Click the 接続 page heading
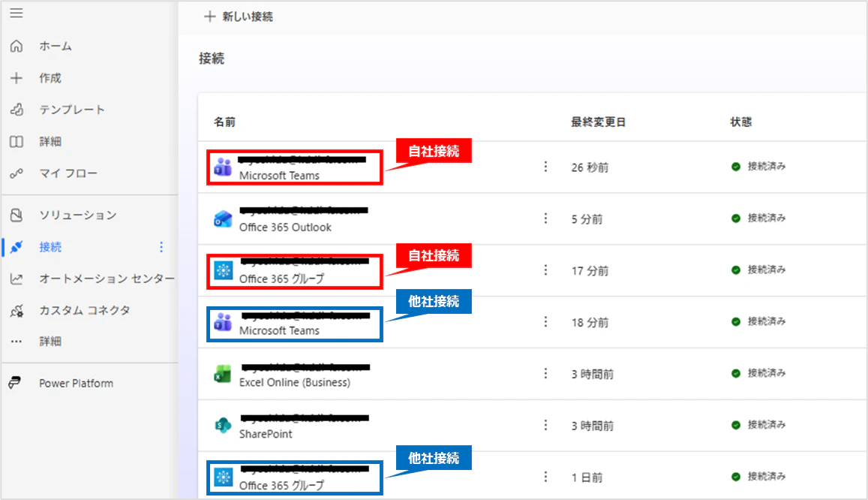 pyautogui.click(x=212, y=59)
